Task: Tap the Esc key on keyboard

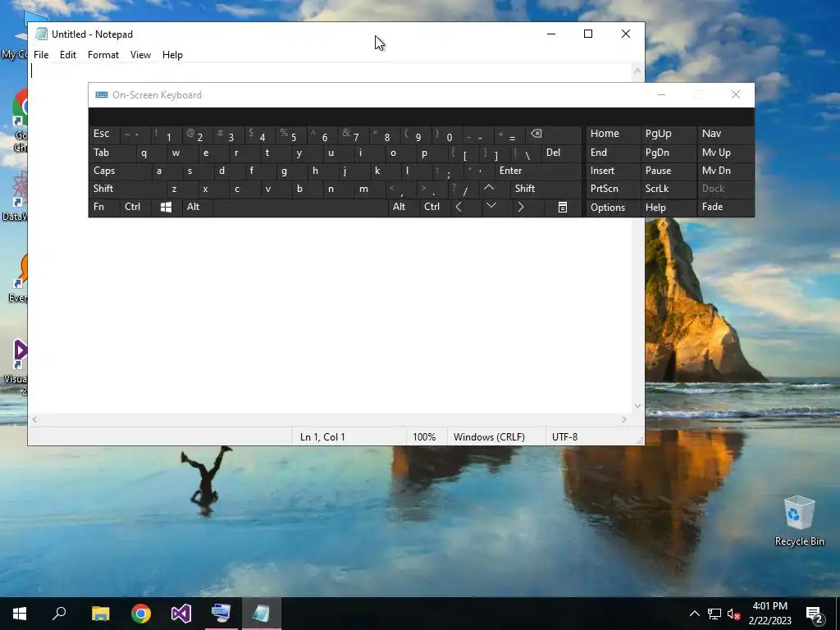Action: [104, 134]
